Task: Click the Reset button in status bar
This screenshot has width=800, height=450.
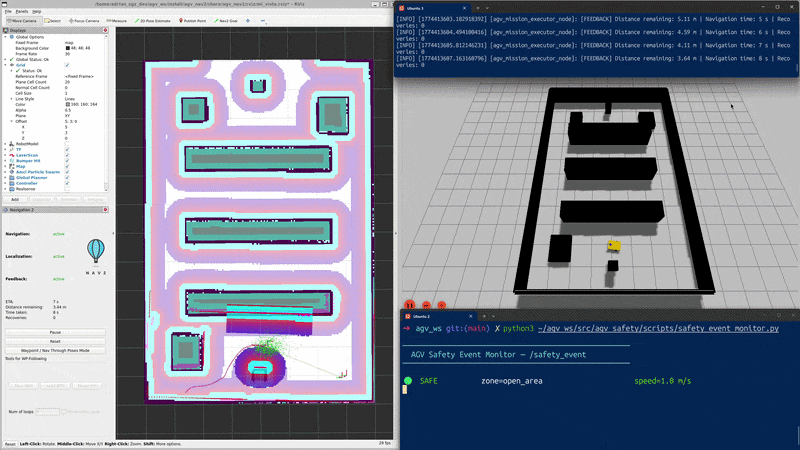Action: (10, 444)
